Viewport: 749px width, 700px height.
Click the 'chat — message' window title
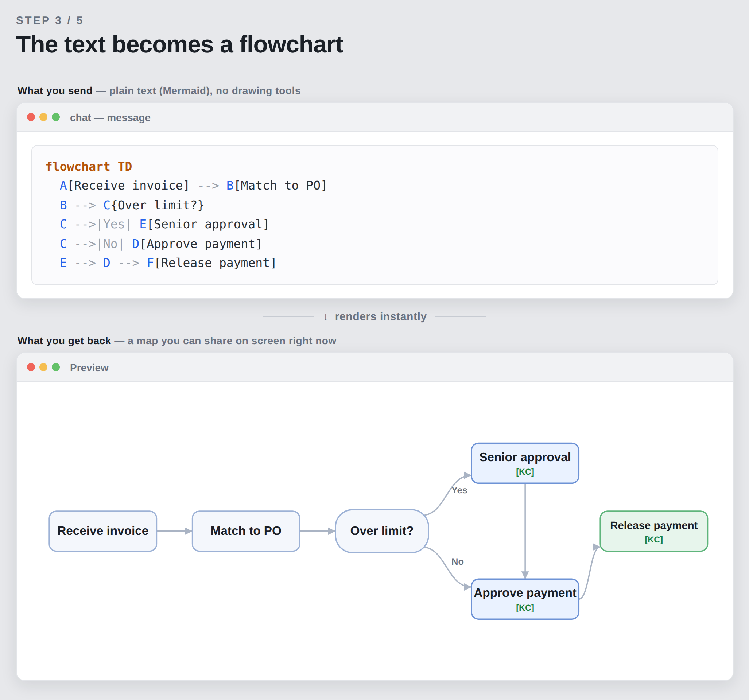pyautogui.click(x=110, y=117)
